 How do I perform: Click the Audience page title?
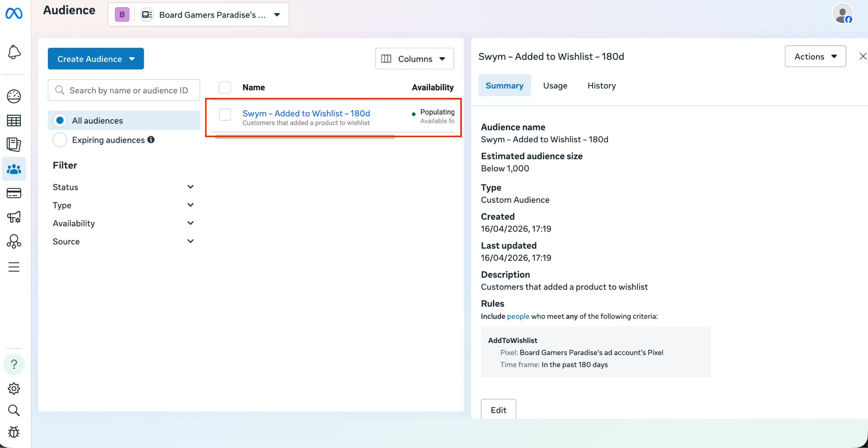69,10
